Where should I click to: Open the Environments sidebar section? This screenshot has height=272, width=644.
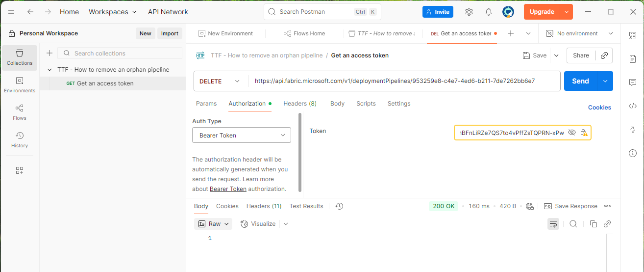pos(20,85)
